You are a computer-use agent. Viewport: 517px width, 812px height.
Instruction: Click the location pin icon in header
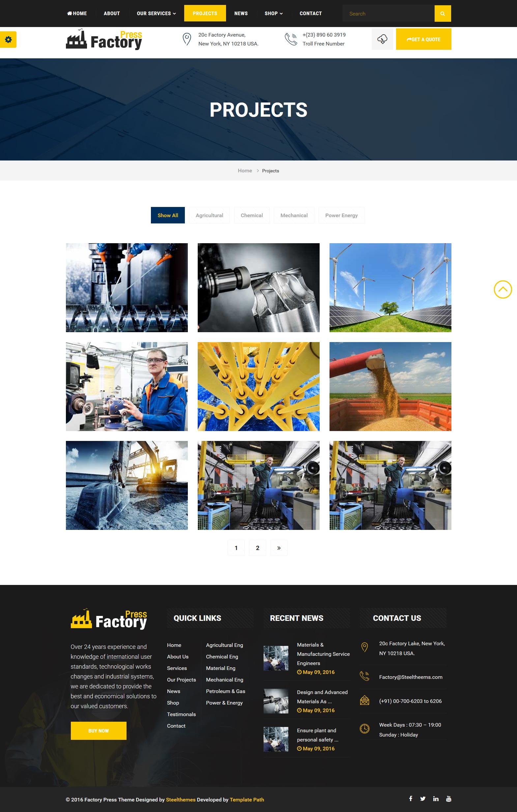click(x=187, y=39)
